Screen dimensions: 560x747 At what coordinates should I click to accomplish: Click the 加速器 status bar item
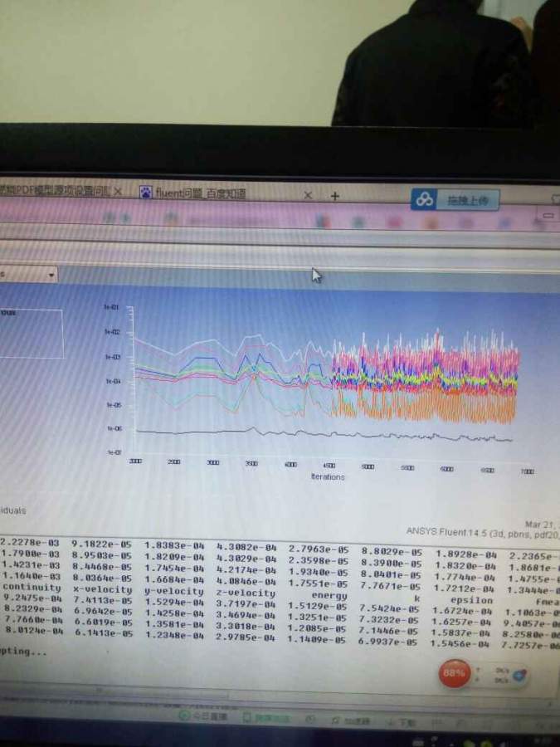[353, 721]
